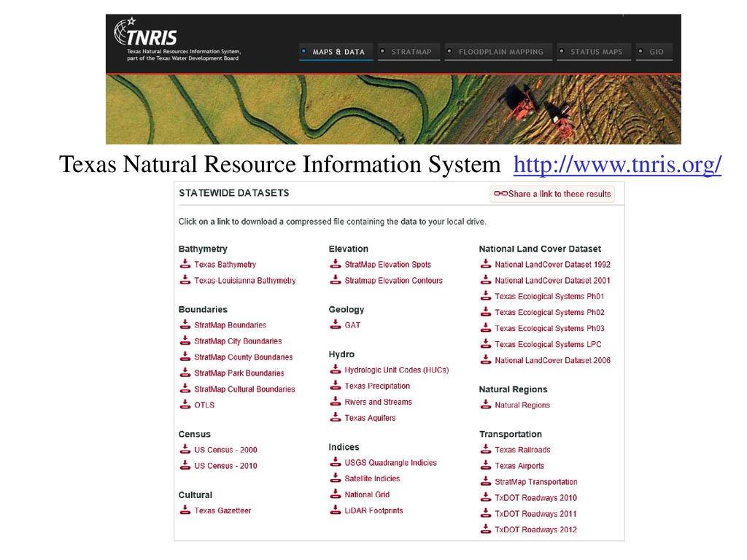Open Texas Ecological Systems LPC link
747x560 pixels.
pos(548,344)
